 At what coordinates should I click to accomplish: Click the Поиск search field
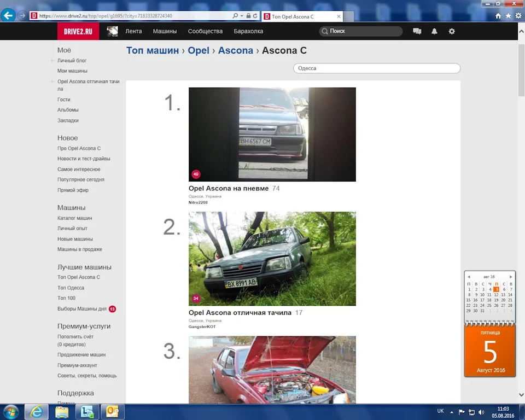pyautogui.click(x=360, y=31)
